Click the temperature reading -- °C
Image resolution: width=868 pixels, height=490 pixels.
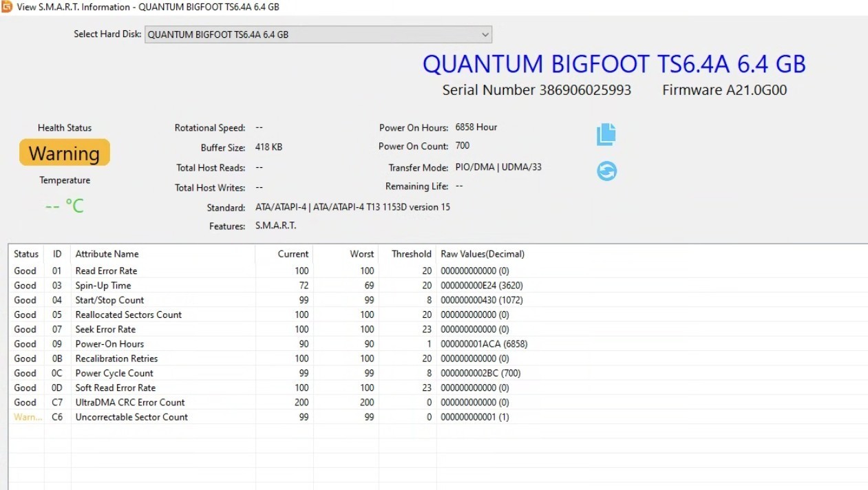point(64,206)
